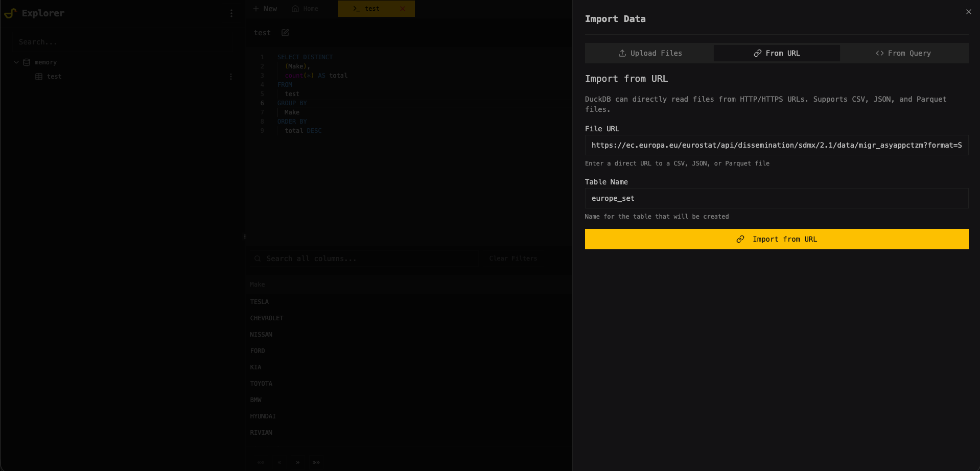Image resolution: width=980 pixels, height=471 pixels.
Task: Switch to the Upload Files tab
Action: pos(649,53)
